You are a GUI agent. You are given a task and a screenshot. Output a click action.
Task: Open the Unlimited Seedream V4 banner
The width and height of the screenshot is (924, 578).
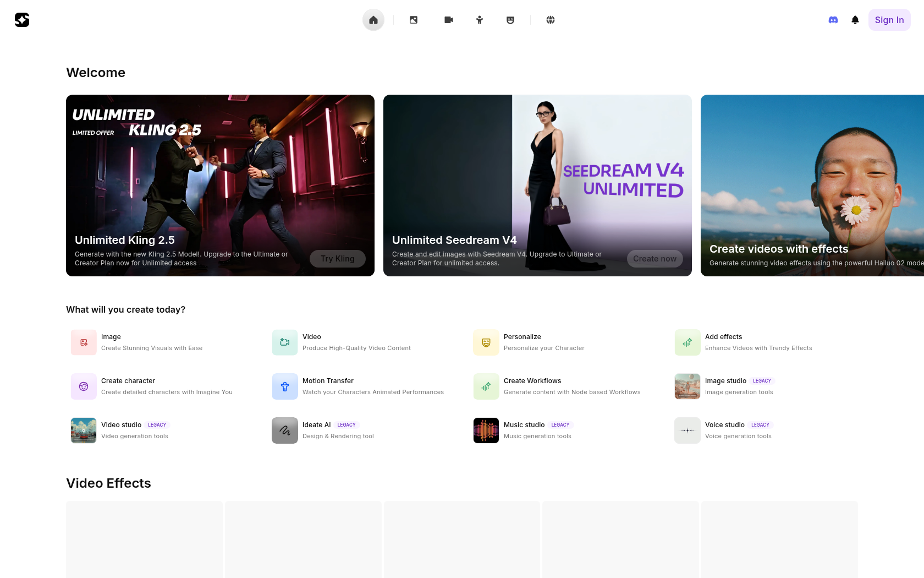point(537,186)
